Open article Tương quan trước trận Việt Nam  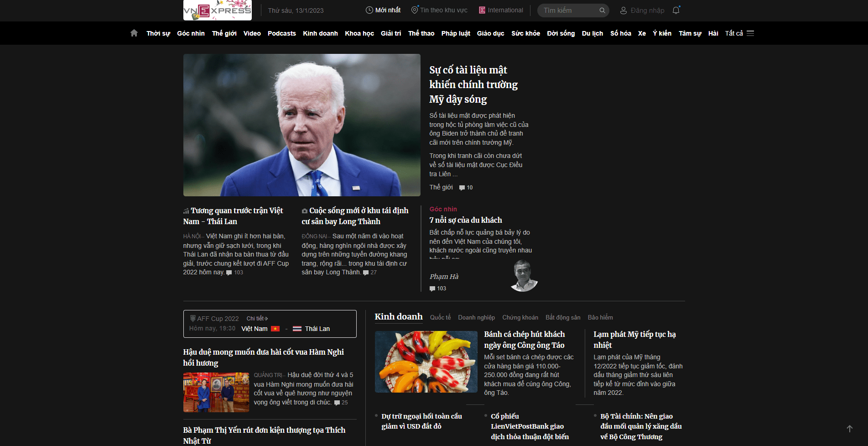tap(233, 216)
